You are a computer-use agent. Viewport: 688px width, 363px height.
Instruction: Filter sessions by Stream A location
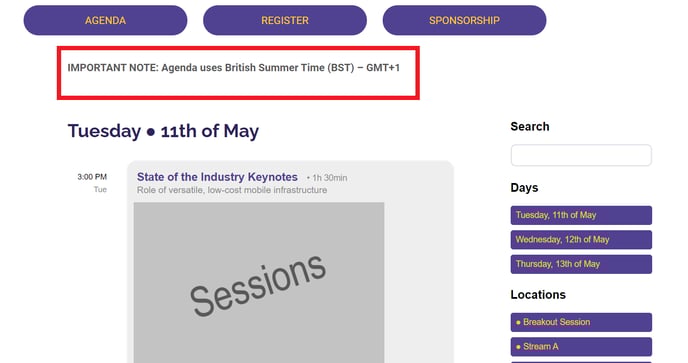coord(581,347)
